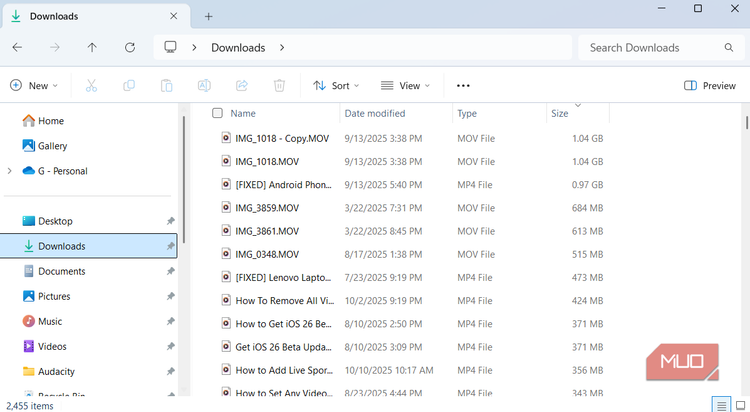This screenshot has width=750, height=412.
Task: Click pin icon next to Music
Action: pos(170,322)
